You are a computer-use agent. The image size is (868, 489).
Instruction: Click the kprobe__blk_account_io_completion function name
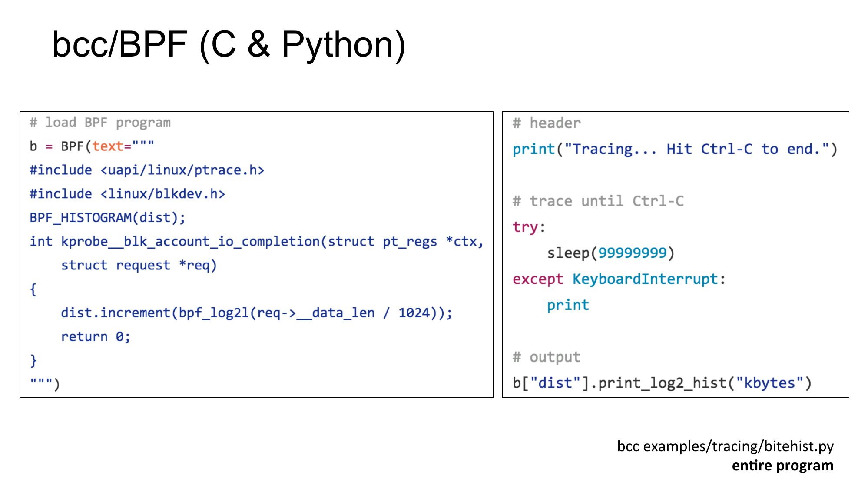pyautogui.click(x=190, y=242)
